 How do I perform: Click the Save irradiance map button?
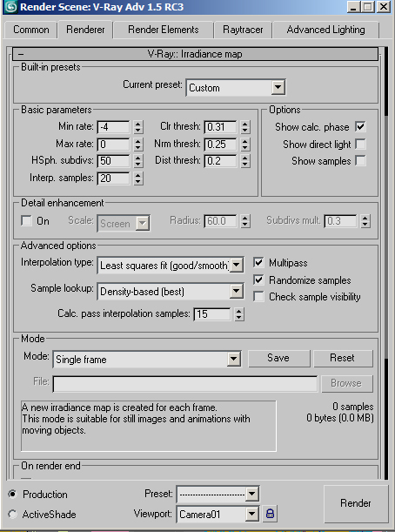click(x=278, y=358)
